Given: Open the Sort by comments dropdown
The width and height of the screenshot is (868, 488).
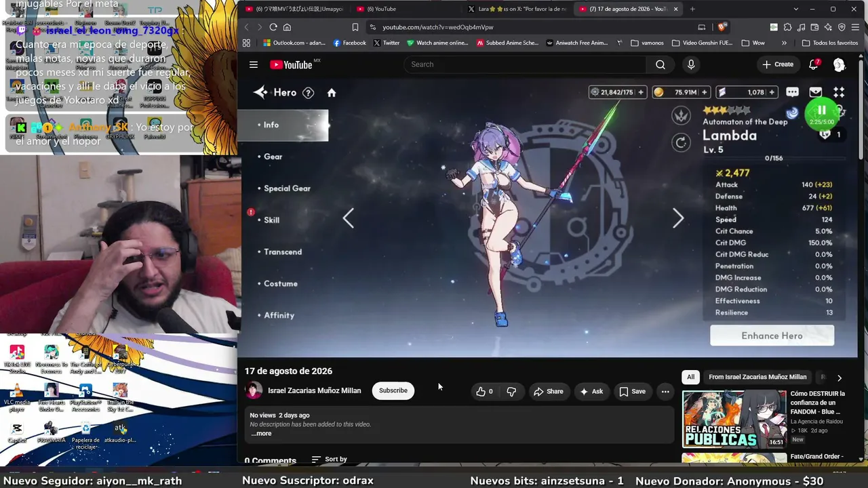Looking at the screenshot, I should point(330,460).
